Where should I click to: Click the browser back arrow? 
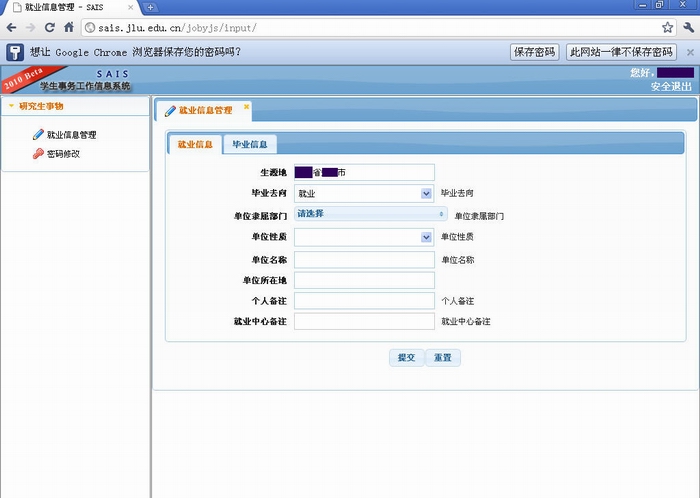click(12, 27)
